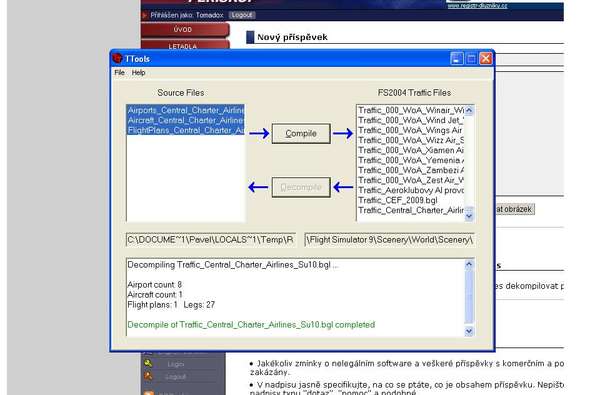Click the grayed Decompile button
The image size is (600, 395).
[x=301, y=187]
